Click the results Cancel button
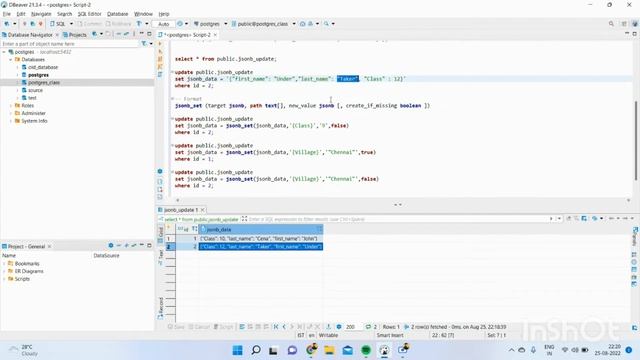This screenshot has height=360, width=640. (x=199, y=327)
